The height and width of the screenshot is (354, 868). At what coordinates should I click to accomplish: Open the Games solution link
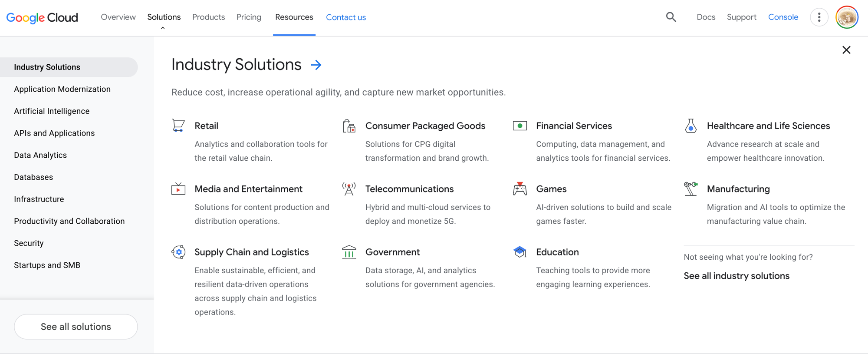551,189
